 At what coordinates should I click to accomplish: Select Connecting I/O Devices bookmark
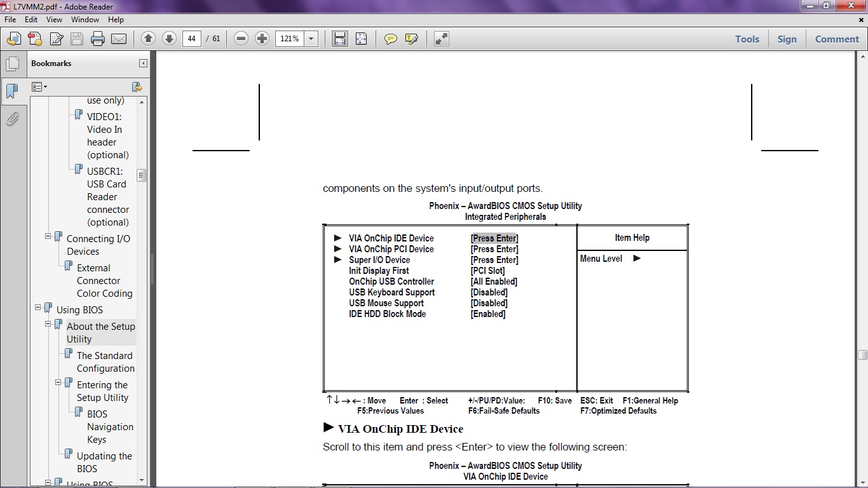pyautogui.click(x=98, y=245)
